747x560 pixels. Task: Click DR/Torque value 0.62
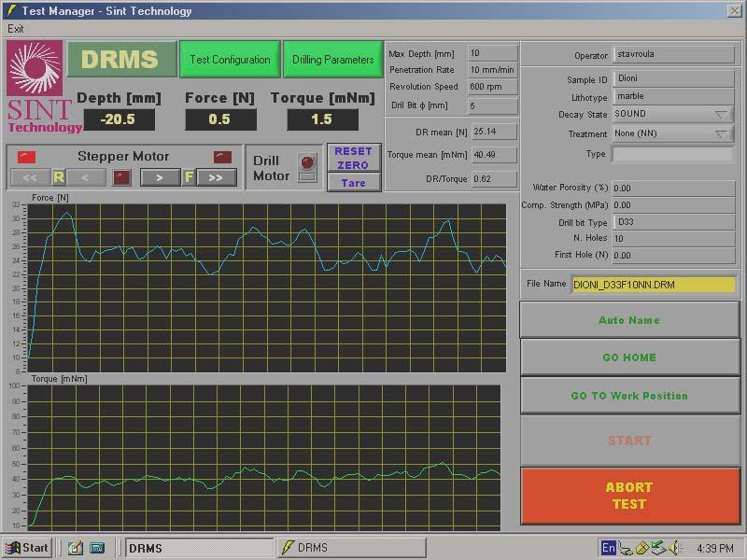495,179
